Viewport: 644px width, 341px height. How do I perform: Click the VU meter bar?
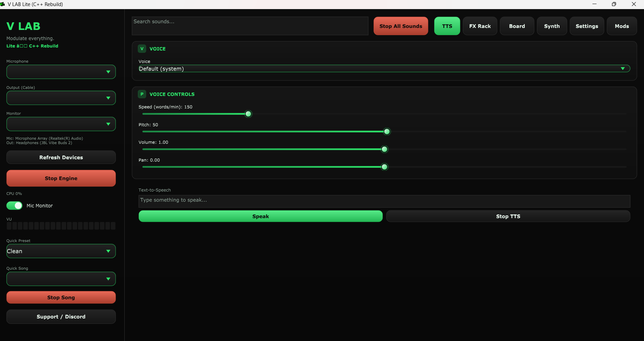tap(61, 226)
